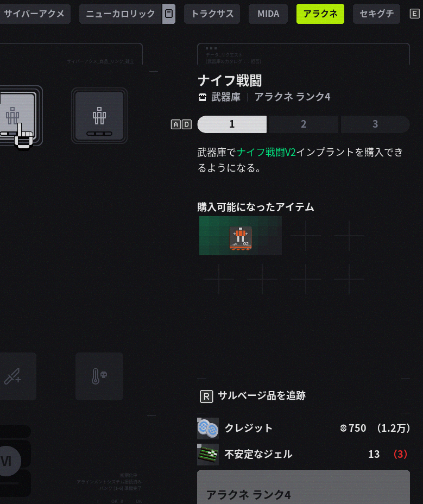Screen dimensions: 423x504
Task: Open the トラクサス tab
Action: click(x=212, y=14)
